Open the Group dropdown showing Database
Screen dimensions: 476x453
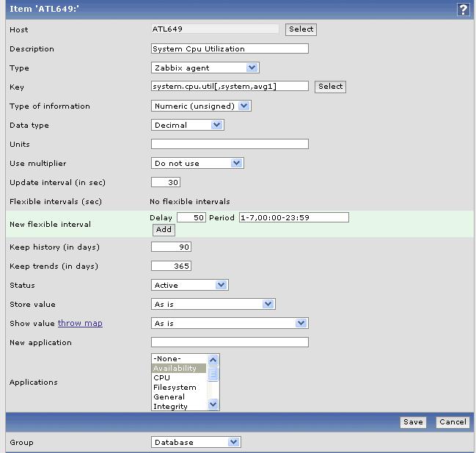click(x=196, y=442)
